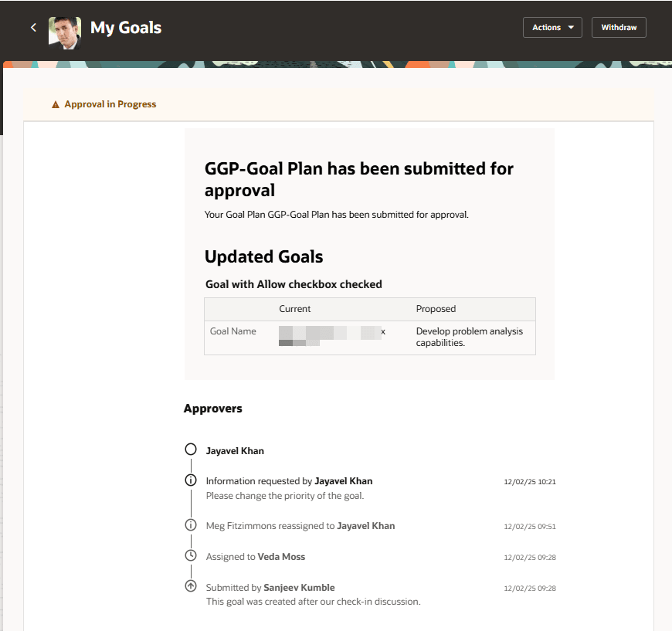Open the Actions dropdown menu
The image size is (672, 631).
coord(552,27)
